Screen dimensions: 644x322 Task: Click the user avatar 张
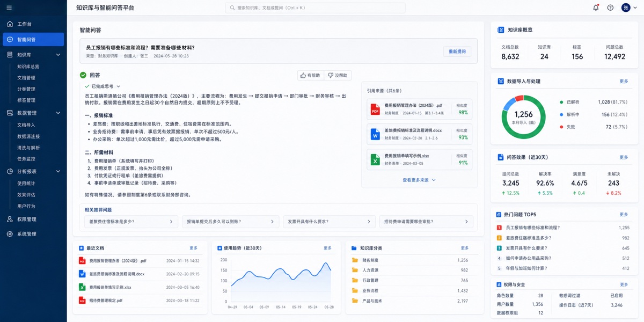(626, 8)
